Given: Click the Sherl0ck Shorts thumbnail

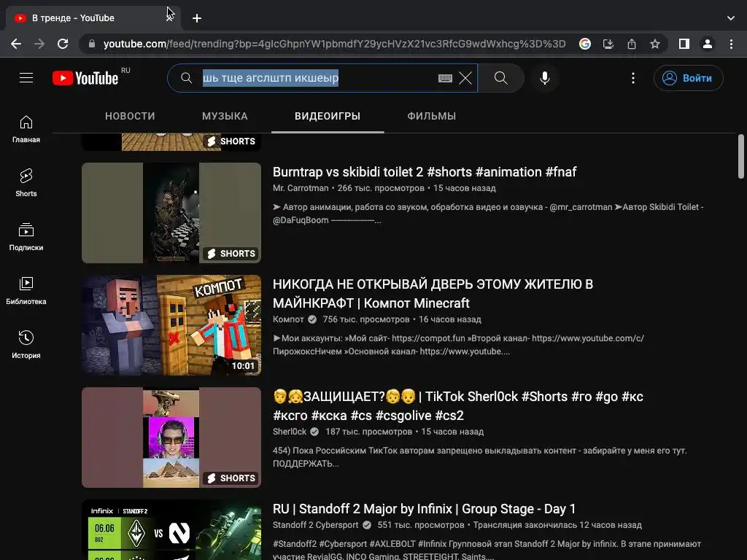Looking at the screenshot, I should coord(171,437).
